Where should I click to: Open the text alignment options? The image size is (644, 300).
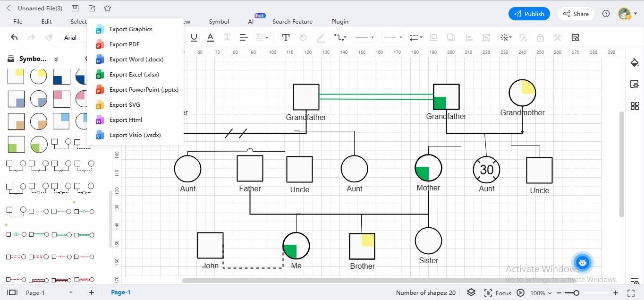point(244,37)
